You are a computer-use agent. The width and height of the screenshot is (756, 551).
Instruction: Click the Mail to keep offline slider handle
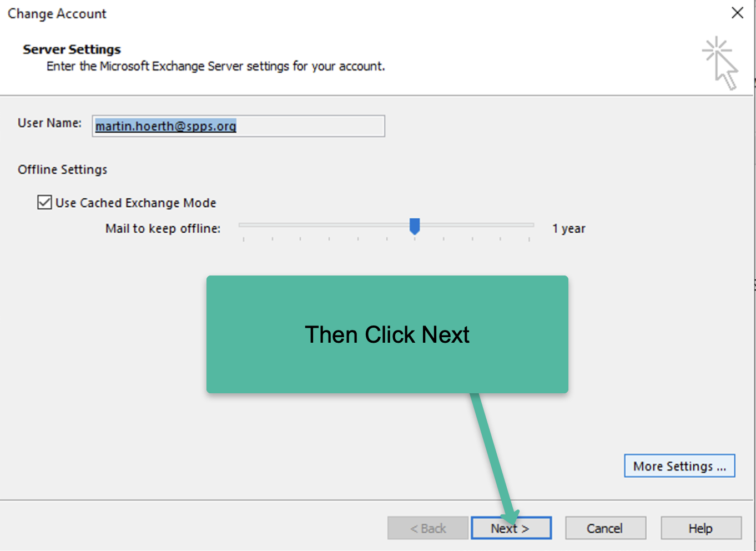click(x=415, y=226)
